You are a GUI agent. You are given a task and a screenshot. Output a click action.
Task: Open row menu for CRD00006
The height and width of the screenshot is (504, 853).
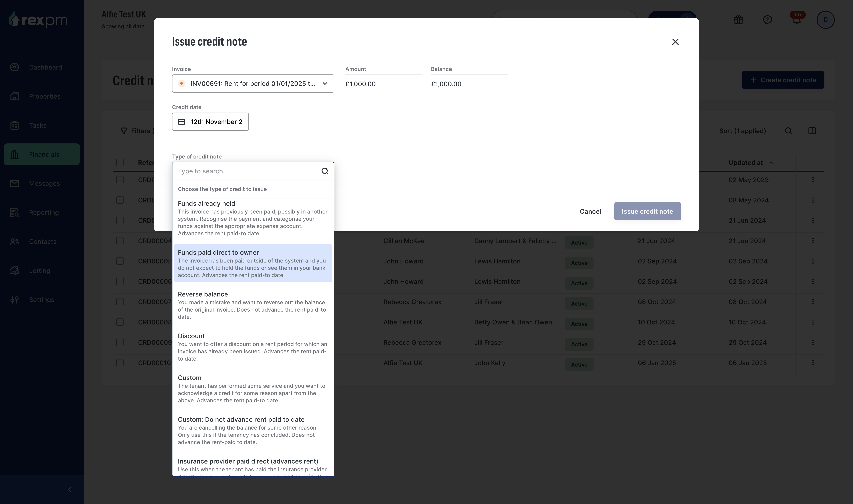coord(812,282)
